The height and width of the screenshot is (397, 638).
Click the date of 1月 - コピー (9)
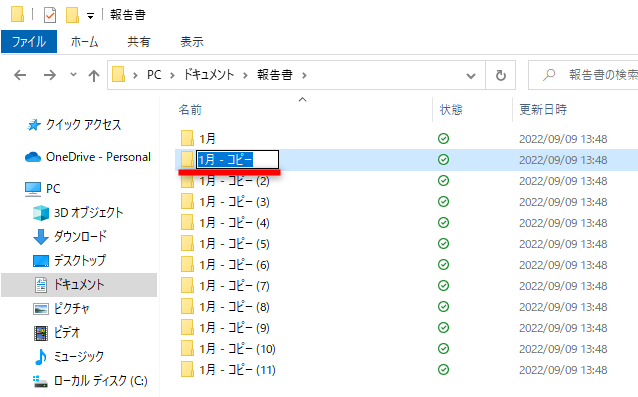[563, 328]
